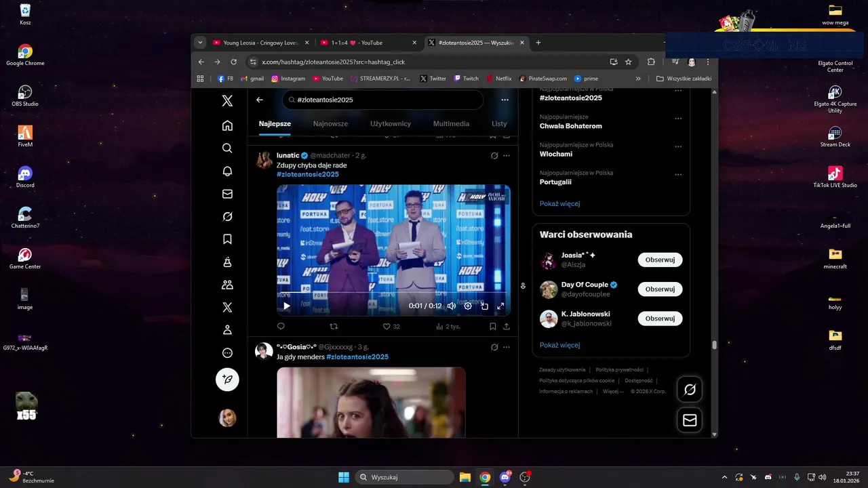Click the X logo at sidebar top
The image size is (868, 488).
(x=227, y=101)
